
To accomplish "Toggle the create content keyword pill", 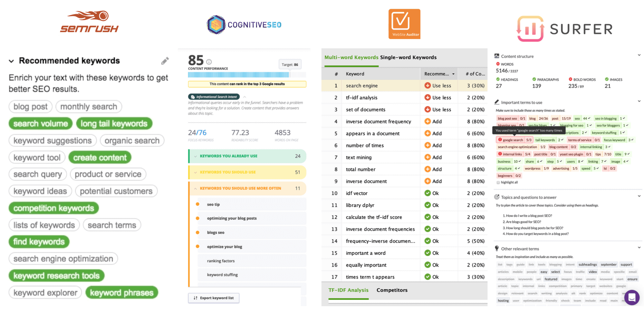I will point(100,157).
